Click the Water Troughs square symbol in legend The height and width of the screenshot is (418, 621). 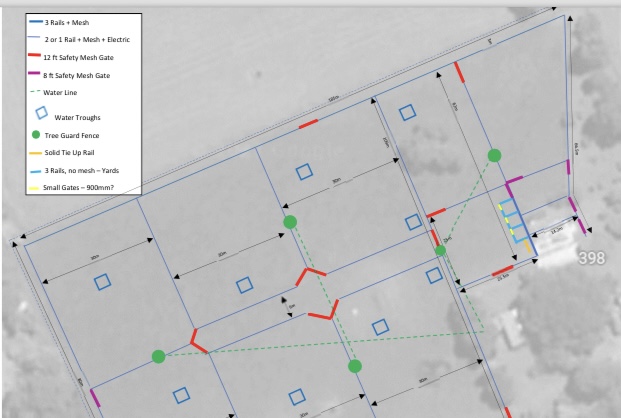39,115
